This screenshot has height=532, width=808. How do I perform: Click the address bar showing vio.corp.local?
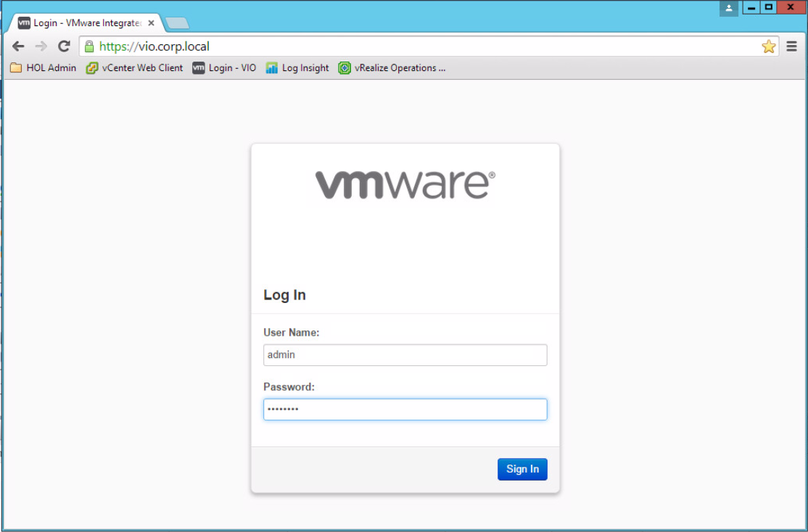(428, 47)
